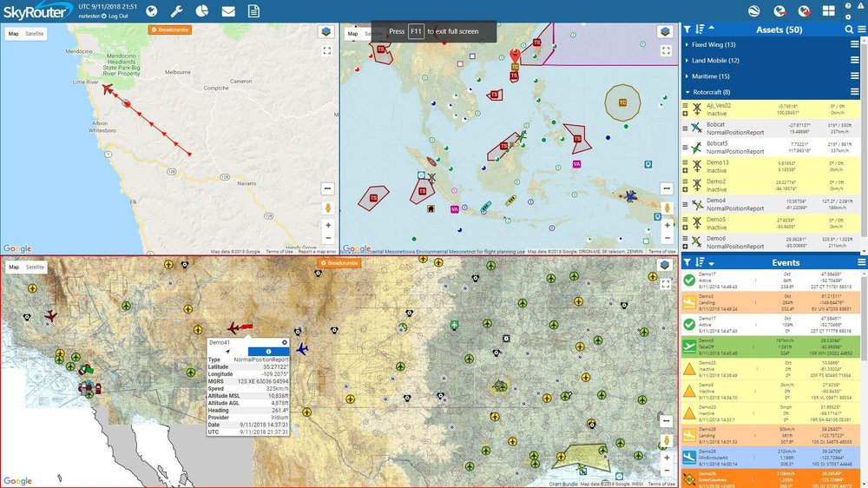Open the document forms icon

click(x=253, y=11)
